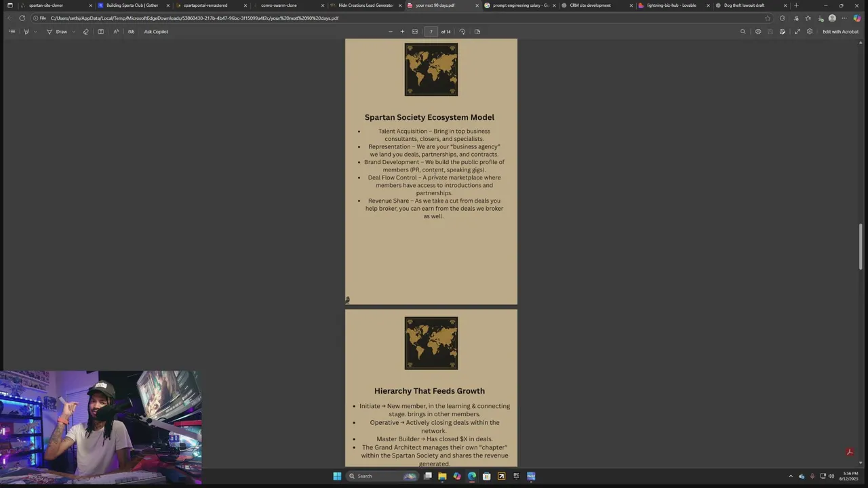Click the Translate icon in PDF toolbar

[131, 32]
